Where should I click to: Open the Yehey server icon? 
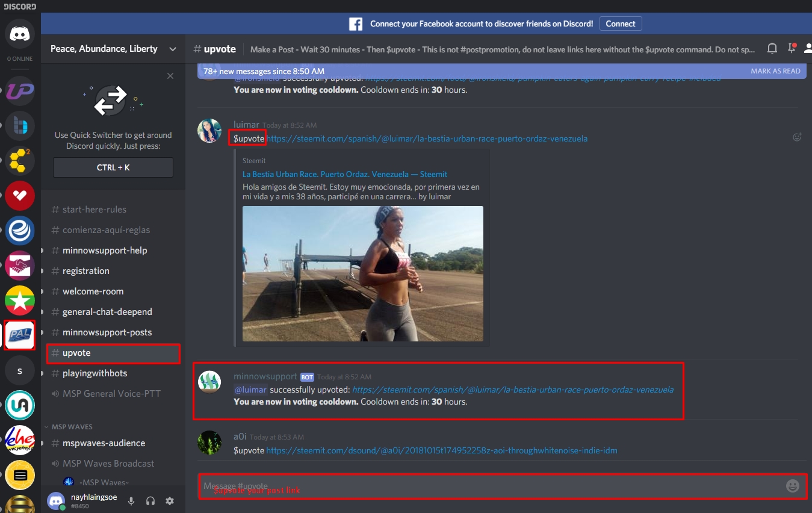coord(20,440)
